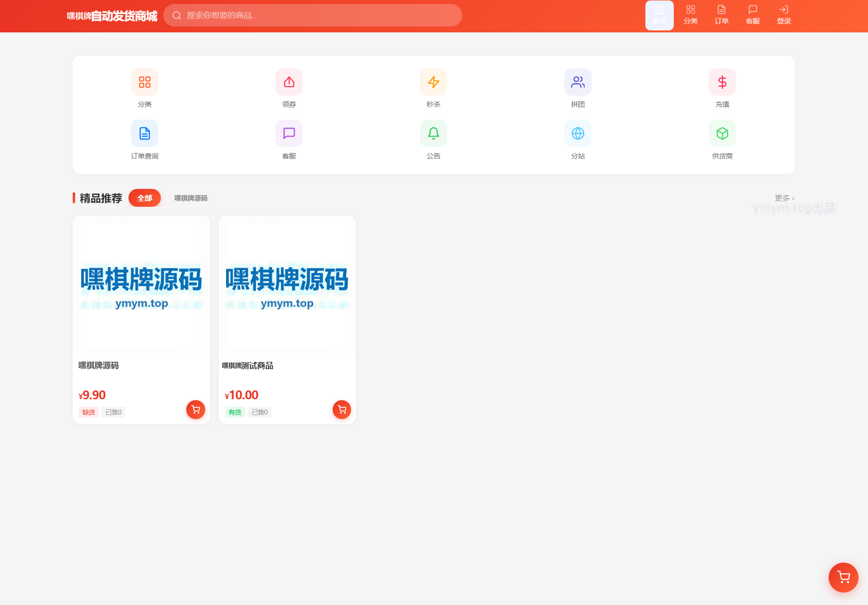
Task: Open the 嘿棋牌测试商品 product thumbnail
Action: coord(287,285)
